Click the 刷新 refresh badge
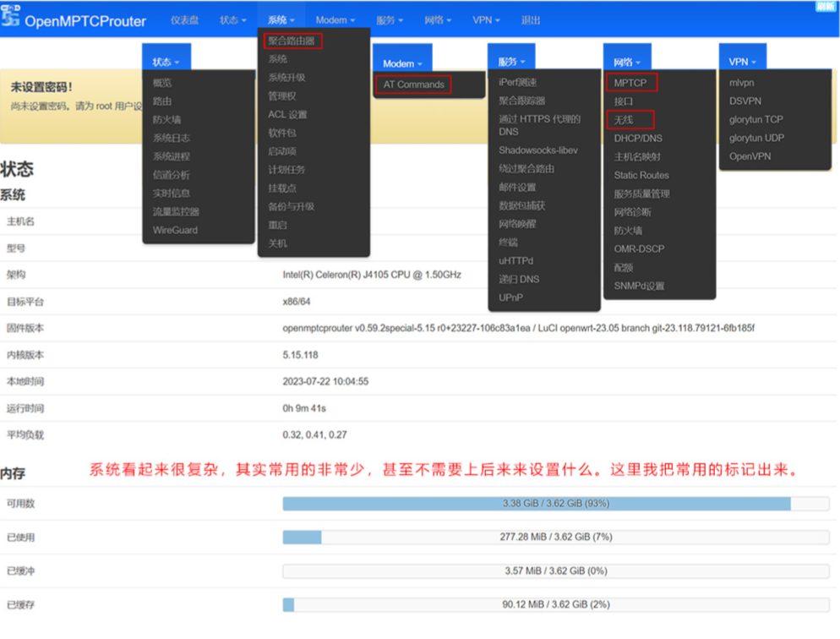840x639 pixels. (x=826, y=6)
